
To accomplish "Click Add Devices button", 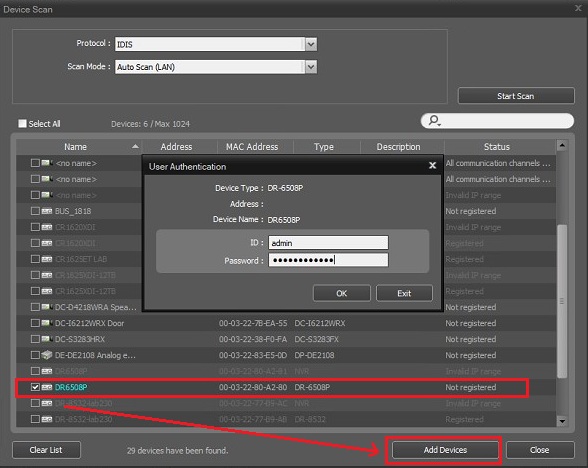I will pos(445,450).
